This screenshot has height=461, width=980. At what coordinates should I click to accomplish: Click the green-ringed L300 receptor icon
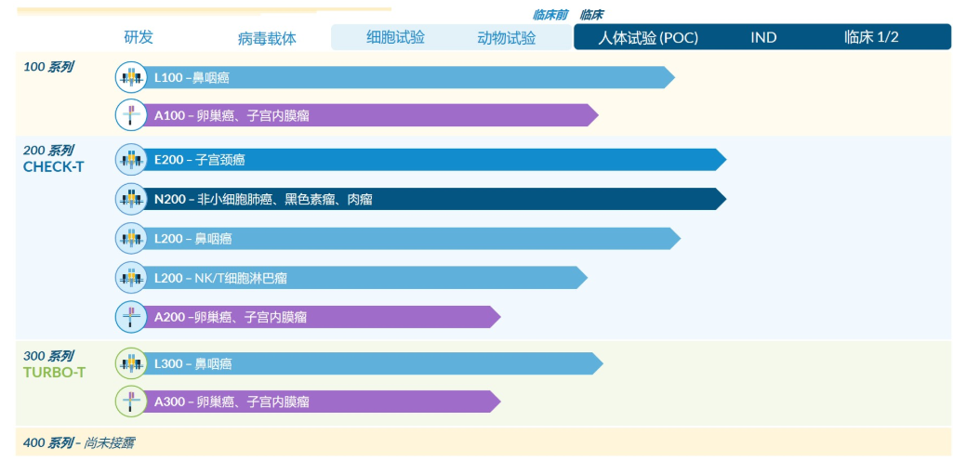pyautogui.click(x=130, y=362)
